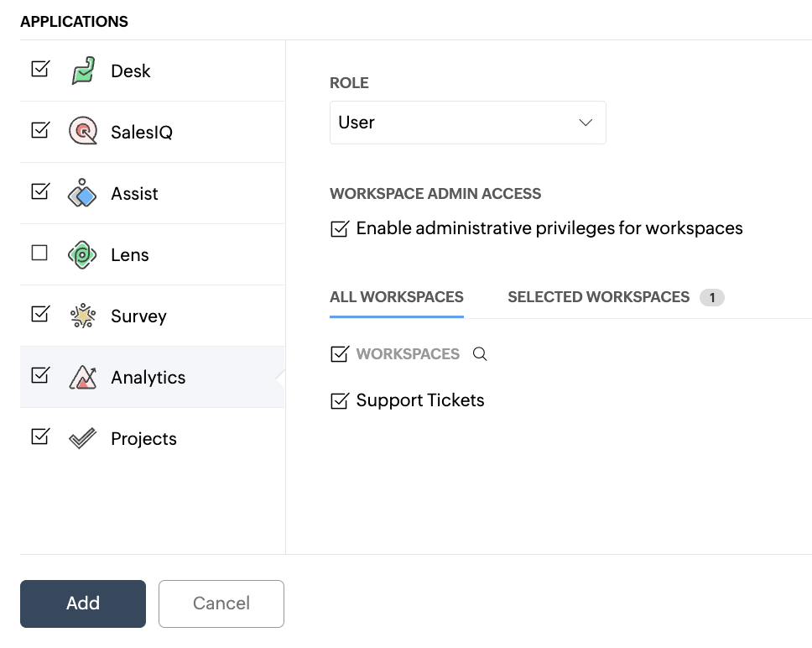The width and height of the screenshot is (812, 648).
Task: Click the Survey application icon
Action: coord(82,316)
